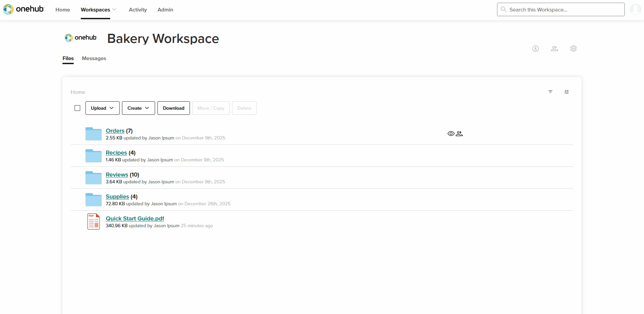
Task: Go to the Activity menu
Action: [x=138, y=10]
